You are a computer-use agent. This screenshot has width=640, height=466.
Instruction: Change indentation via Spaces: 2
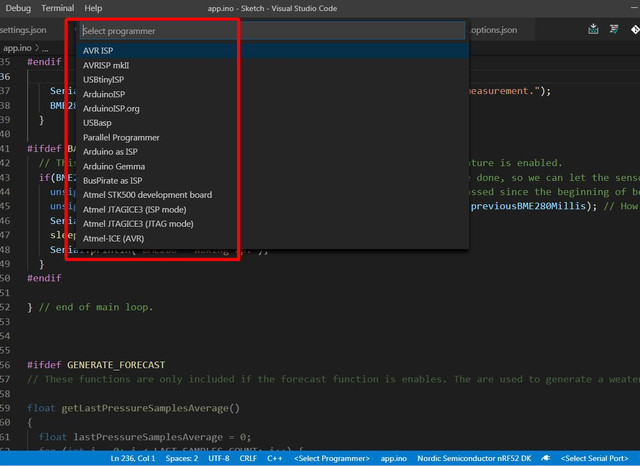point(182,459)
